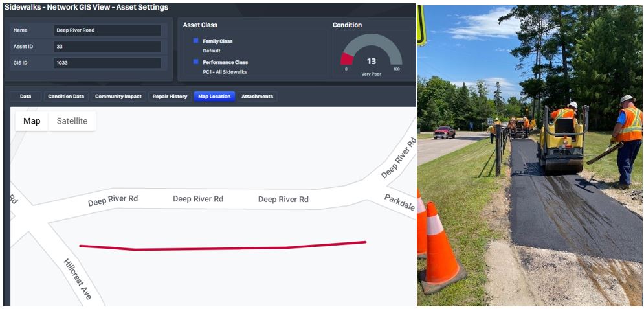Screen dimensions: 644x309
Task: Click the Name field containing Deep River Road
Action: (107, 30)
